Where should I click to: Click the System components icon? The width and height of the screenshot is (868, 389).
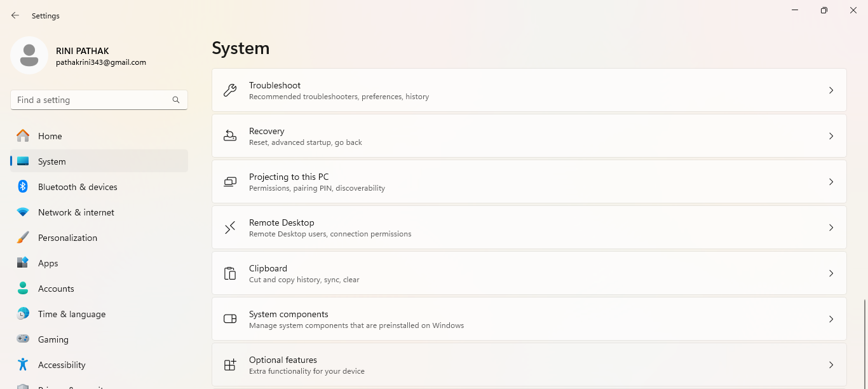point(230,319)
